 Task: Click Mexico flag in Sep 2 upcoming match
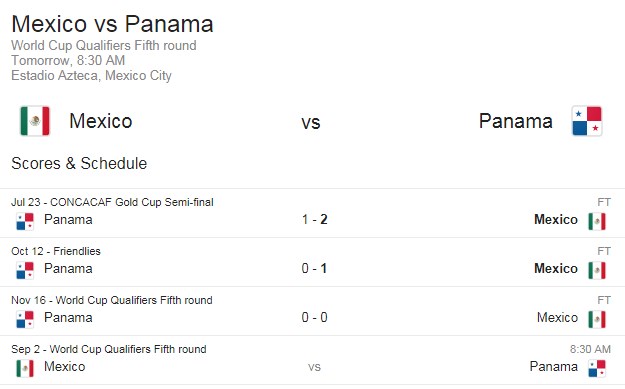(x=25, y=368)
